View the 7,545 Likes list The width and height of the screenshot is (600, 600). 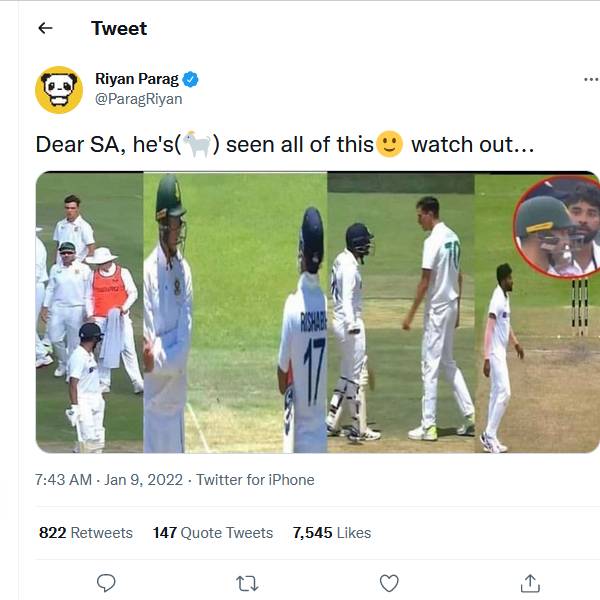tap(331, 533)
